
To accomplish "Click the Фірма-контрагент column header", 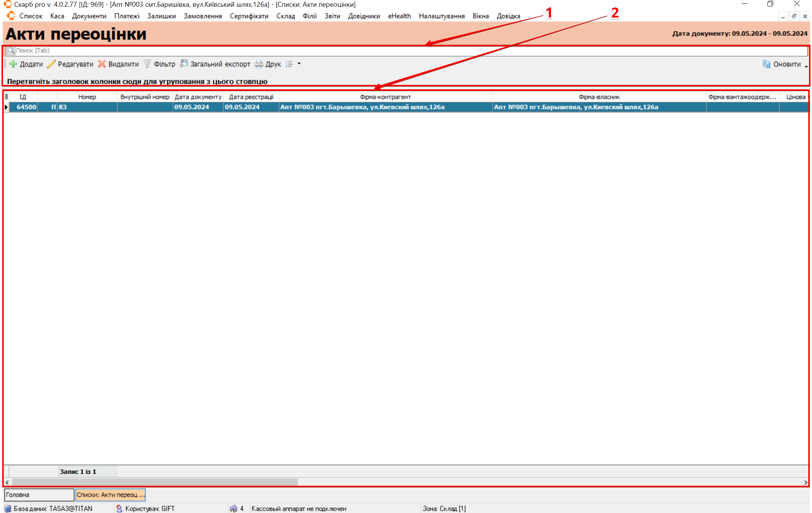I will (385, 97).
